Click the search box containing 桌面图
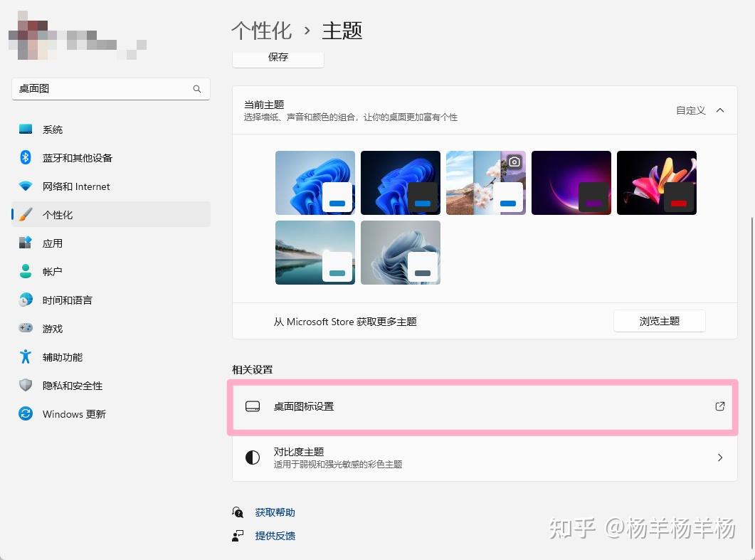755x560 pixels. (111, 89)
